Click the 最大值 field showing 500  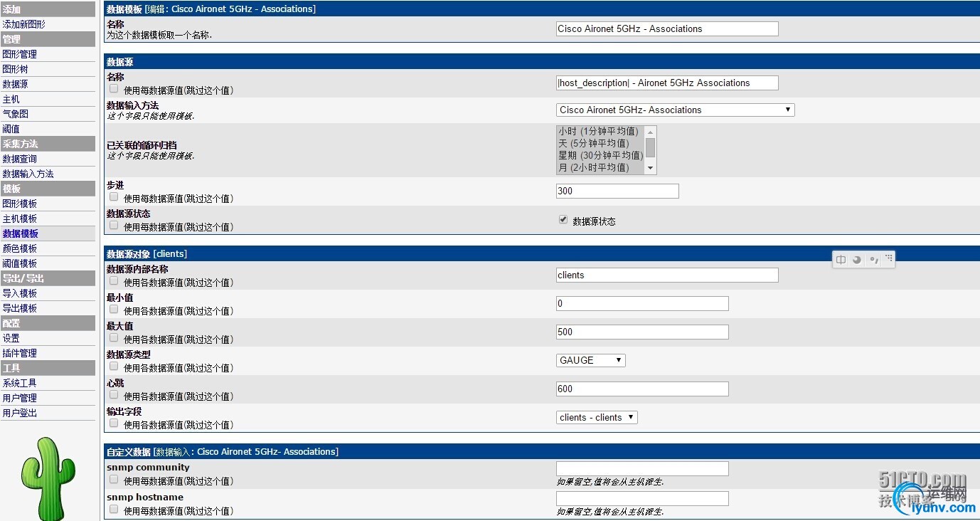(x=642, y=332)
